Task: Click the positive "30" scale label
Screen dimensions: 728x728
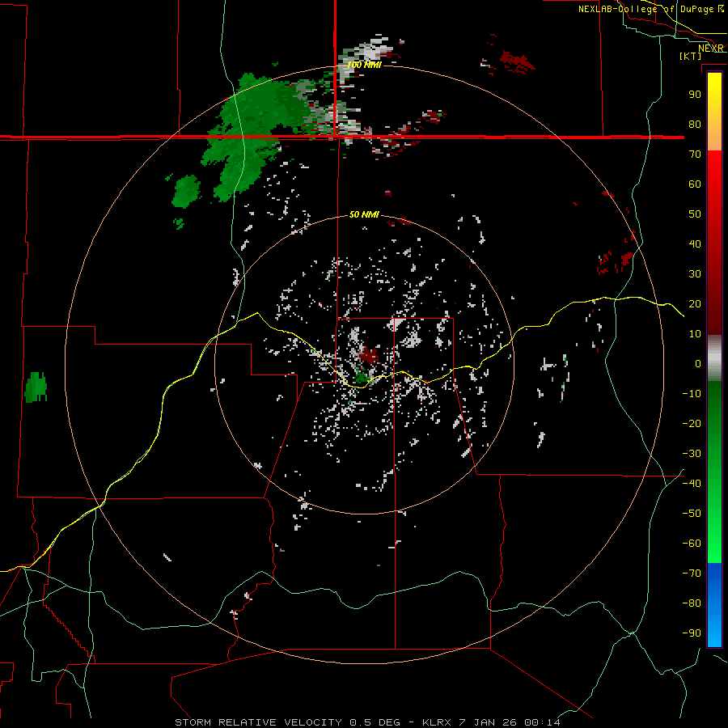Action: tap(695, 274)
